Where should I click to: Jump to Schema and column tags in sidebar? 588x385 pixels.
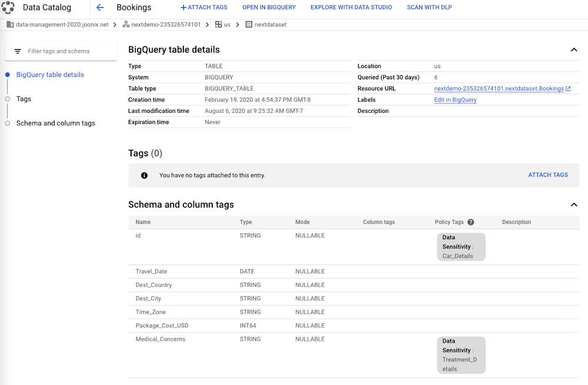[x=56, y=123]
